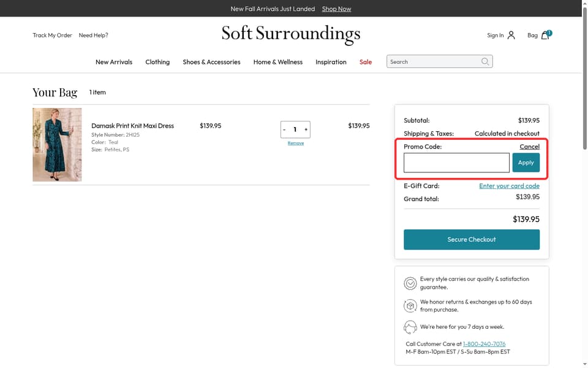The width and height of the screenshot is (588, 368).
Task: Click 'Calculated in checkout' text
Action: (507, 133)
